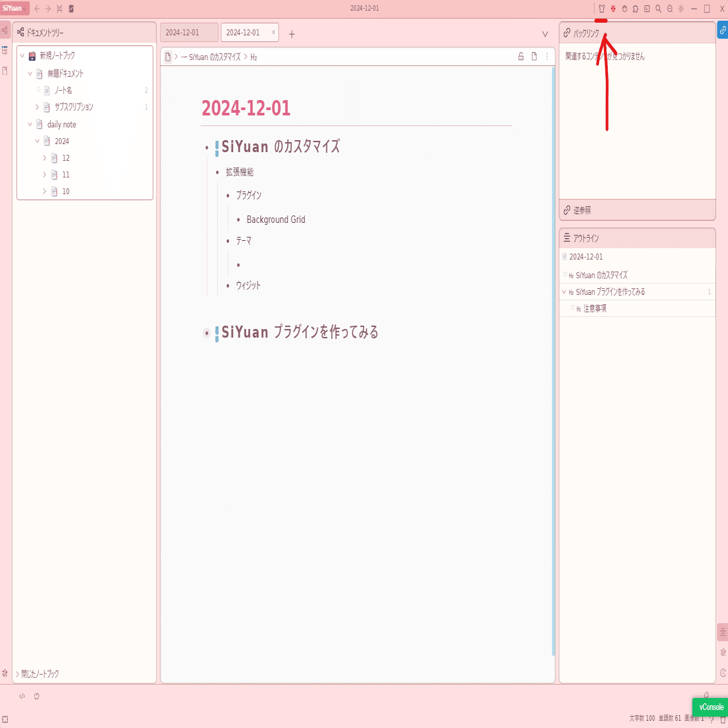
Task: Open the tab list dropdown chevron
Action: tap(545, 34)
